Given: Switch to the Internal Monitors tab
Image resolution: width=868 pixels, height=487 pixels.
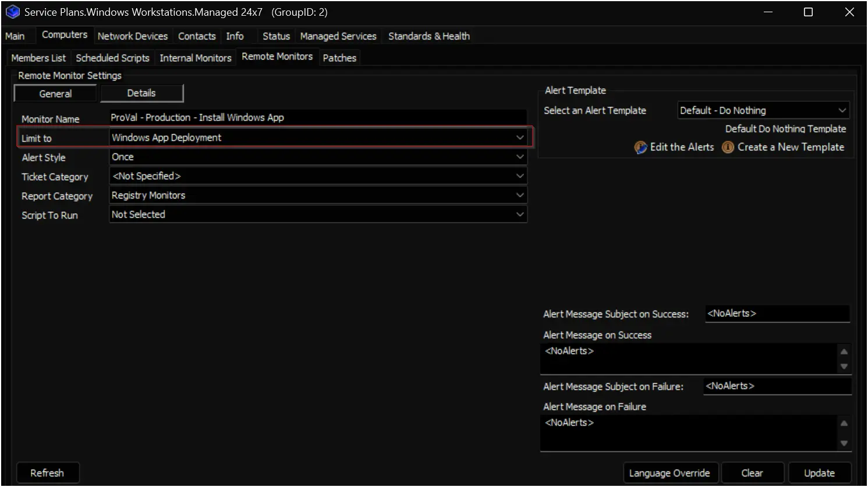Looking at the screenshot, I should click(195, 58).
